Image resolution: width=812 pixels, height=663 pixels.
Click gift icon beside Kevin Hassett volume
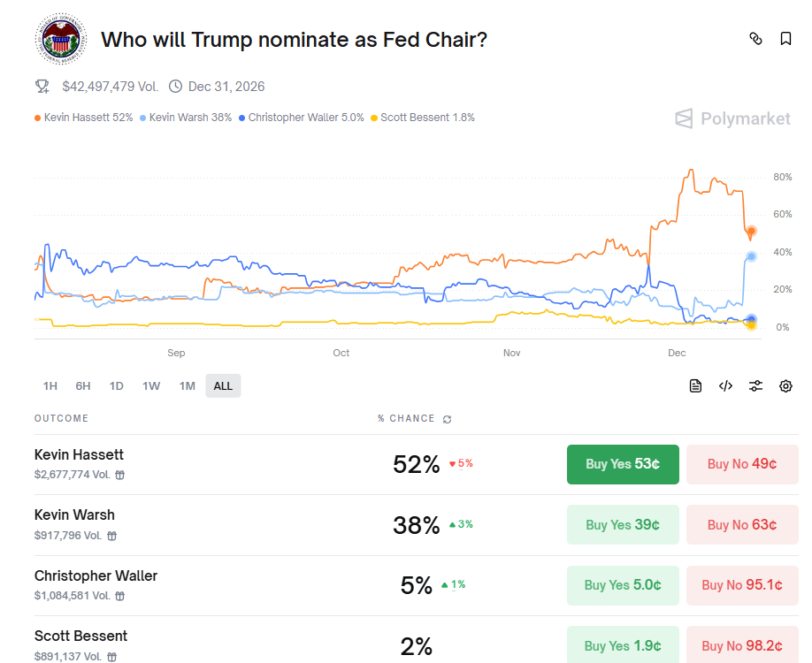[120, 475]
